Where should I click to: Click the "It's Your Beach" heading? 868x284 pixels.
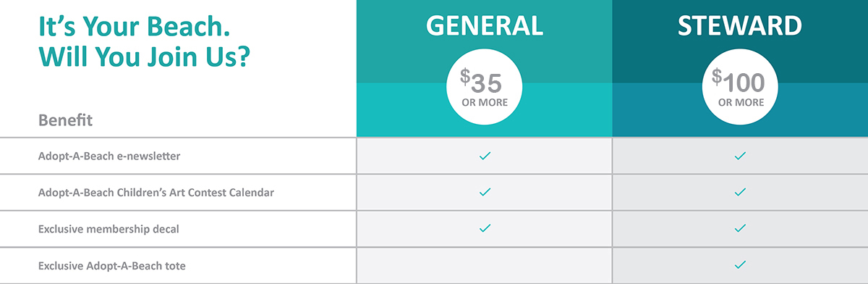click(134, 25)
